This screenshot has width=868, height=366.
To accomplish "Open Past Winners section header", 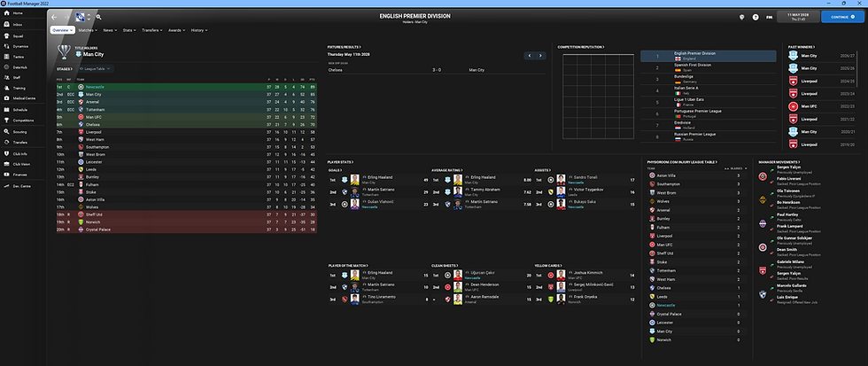I will coord(802,47).
